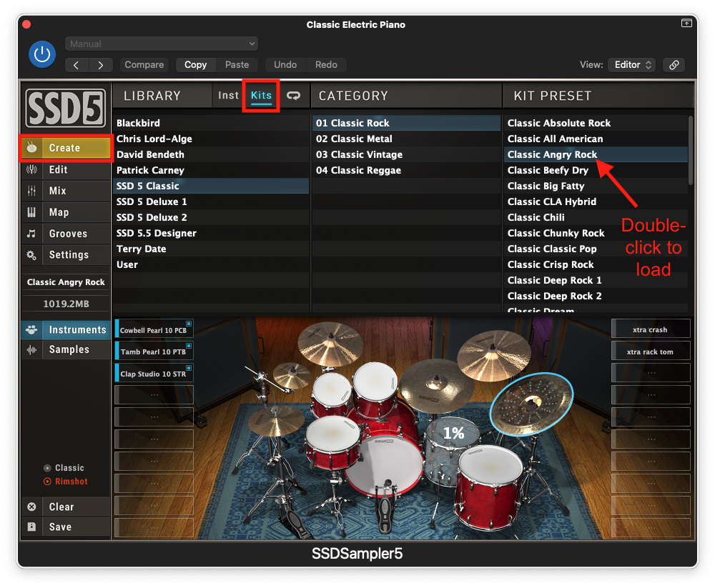Click the Copy button
The width and height of the screenshot is (715, 588).
point(196,65)
